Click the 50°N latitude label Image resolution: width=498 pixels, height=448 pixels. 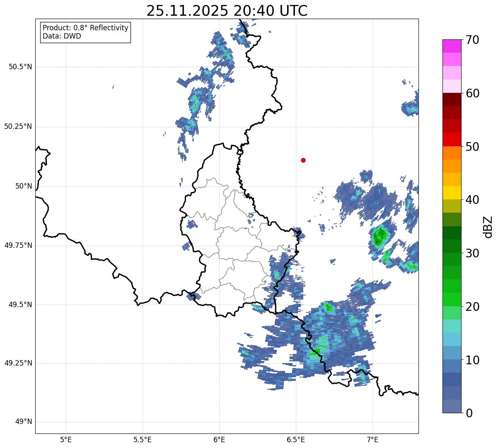point(24,186)
